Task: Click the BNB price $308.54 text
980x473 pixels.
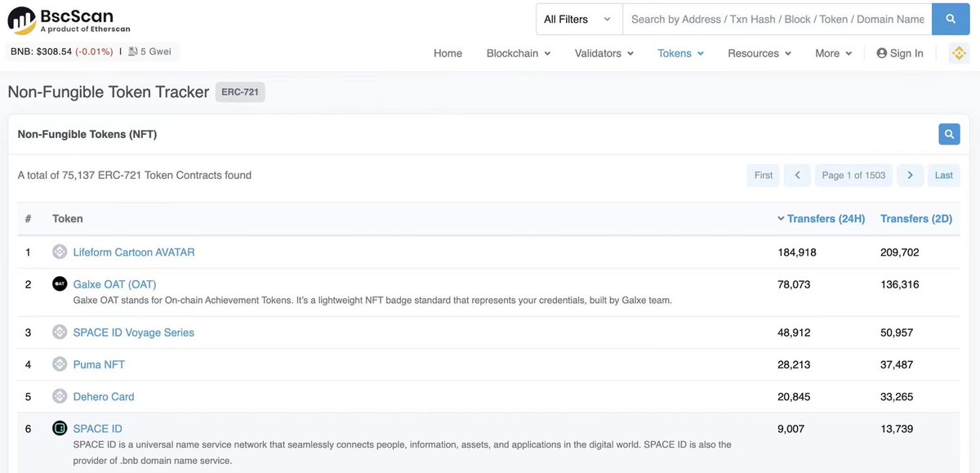Action: [42, 51]
